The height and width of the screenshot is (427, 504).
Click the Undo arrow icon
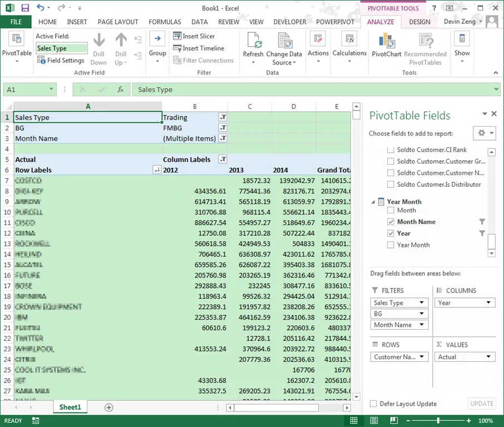pyautogui.click(x=41, y=7)
